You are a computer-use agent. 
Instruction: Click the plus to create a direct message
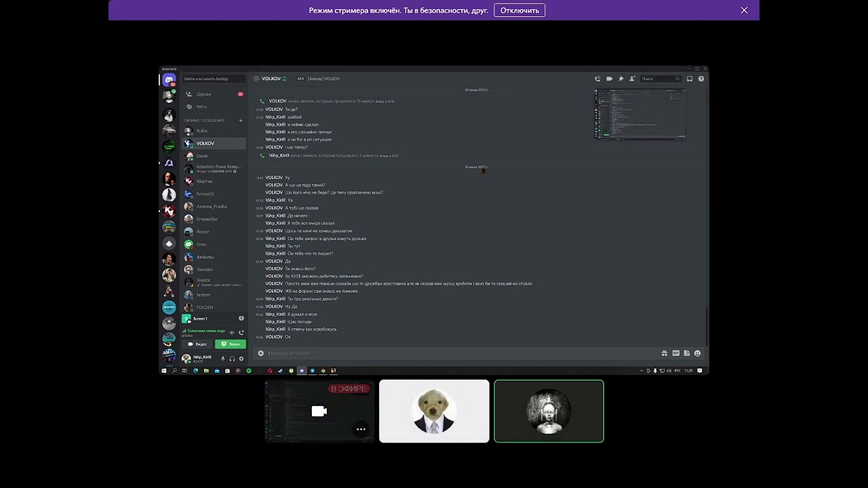(241, 121)
